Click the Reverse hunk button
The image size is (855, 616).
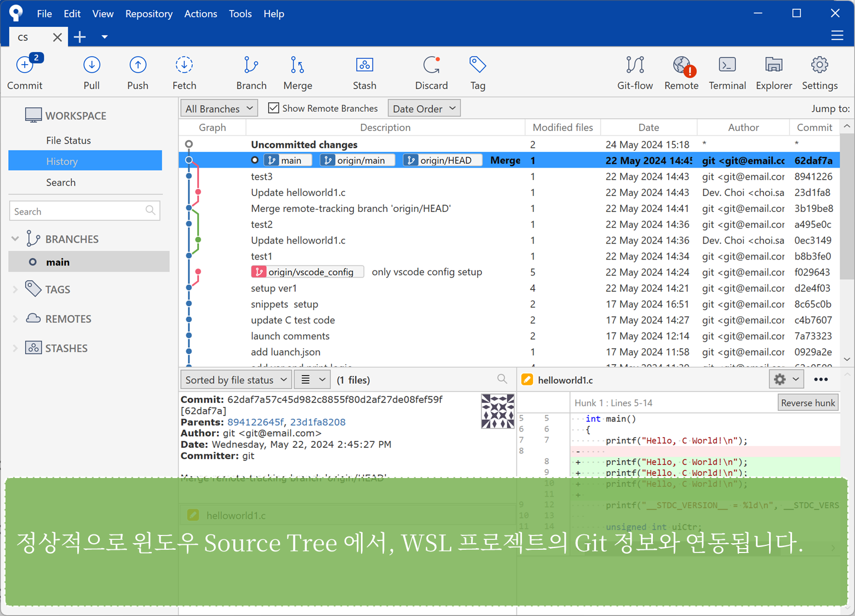[x=808, y=402]
